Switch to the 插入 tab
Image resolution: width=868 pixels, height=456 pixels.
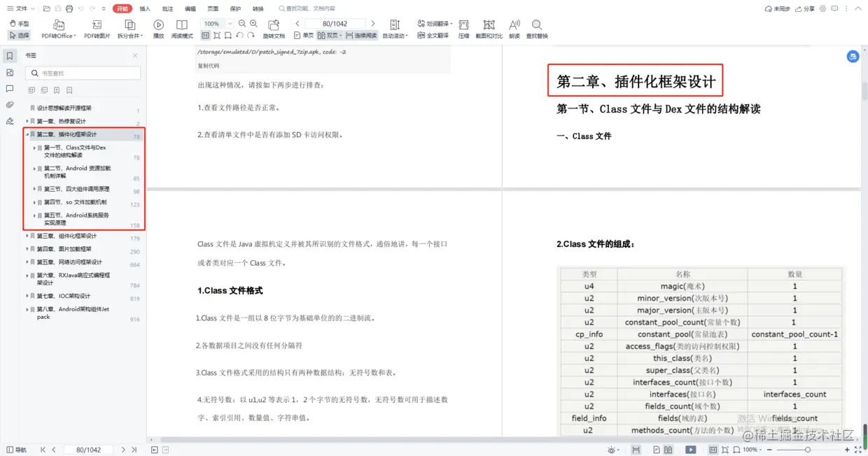145,8
